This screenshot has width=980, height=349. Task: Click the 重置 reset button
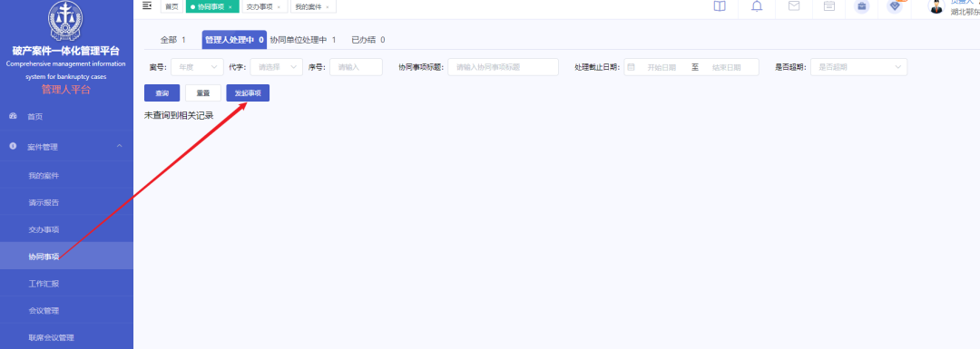click(x=203, y=92)
